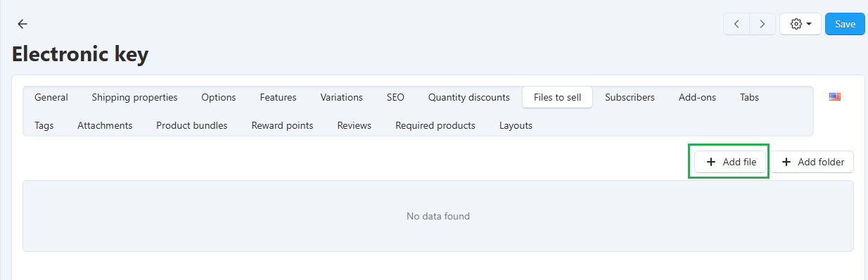Image resolution: width=868 pixels, height=280 pixels.
Task: Go to previous product with left chevron
Action: [x=736, y=24]
